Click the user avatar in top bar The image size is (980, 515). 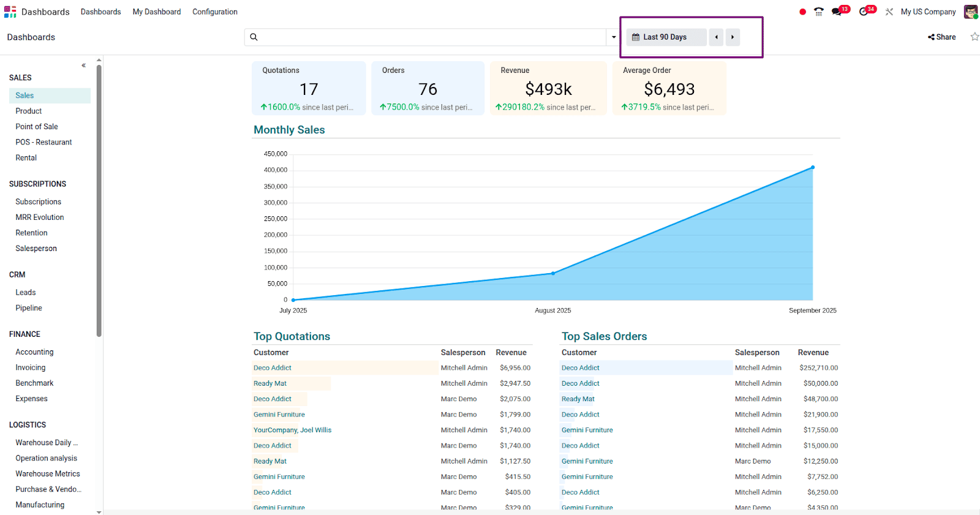coord(970,12)
